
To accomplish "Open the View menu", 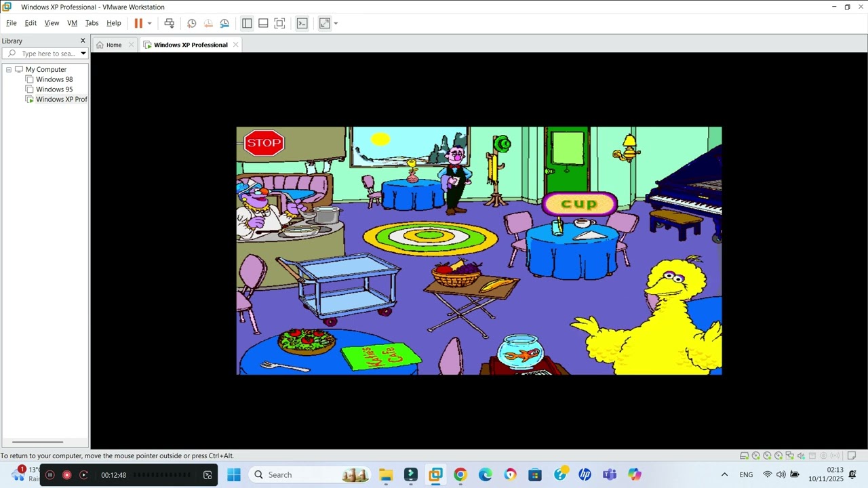I will click(x=52, y=23).
